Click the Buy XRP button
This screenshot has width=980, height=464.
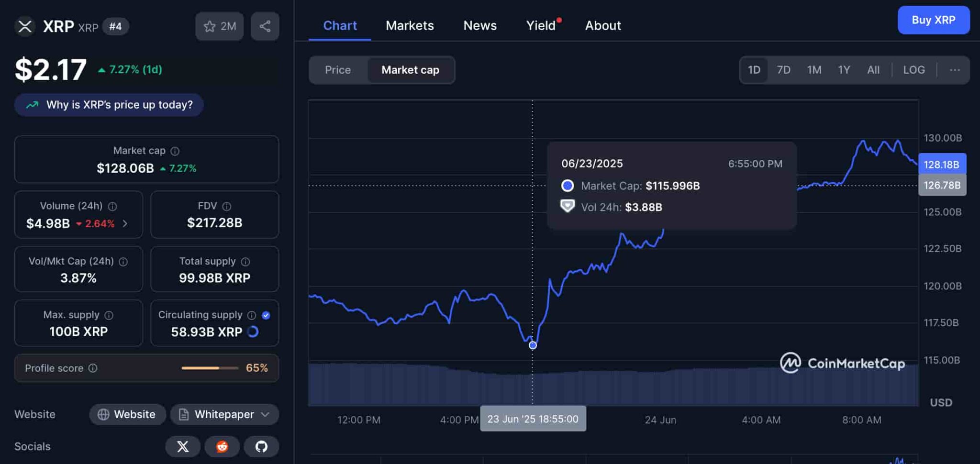[933, 20]
